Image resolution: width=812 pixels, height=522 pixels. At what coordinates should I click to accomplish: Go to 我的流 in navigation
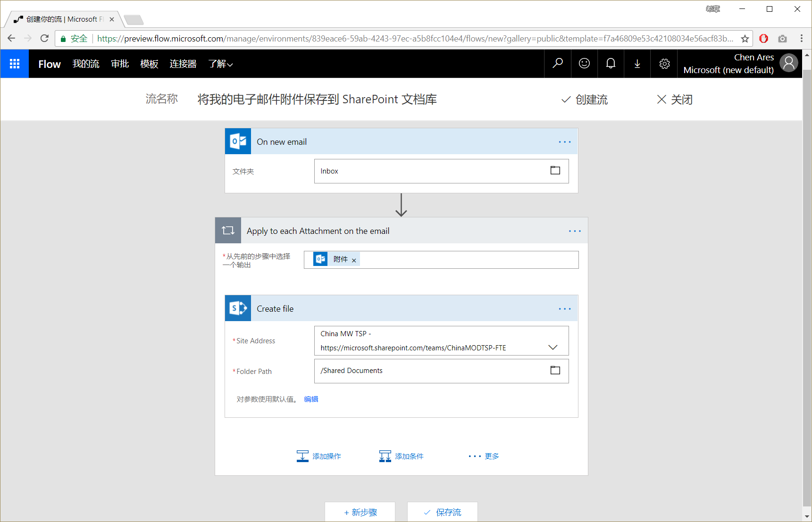click(86, 64)
